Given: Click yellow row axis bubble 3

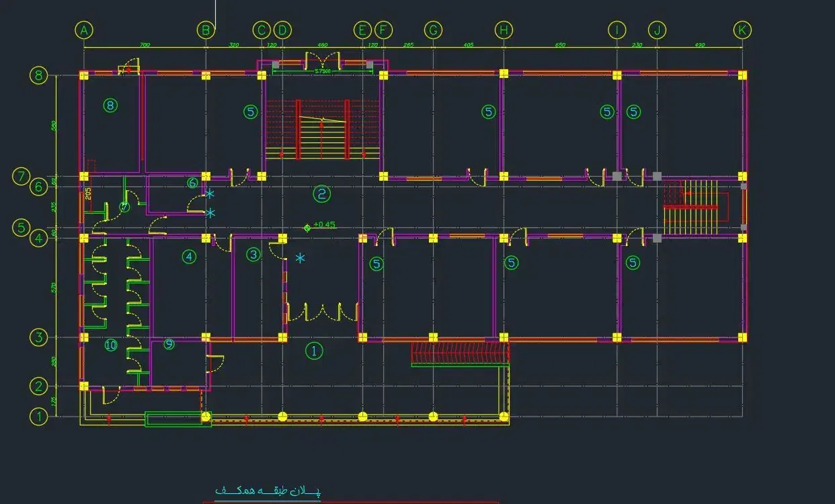Looking at the screenshot, I should 39,337.
